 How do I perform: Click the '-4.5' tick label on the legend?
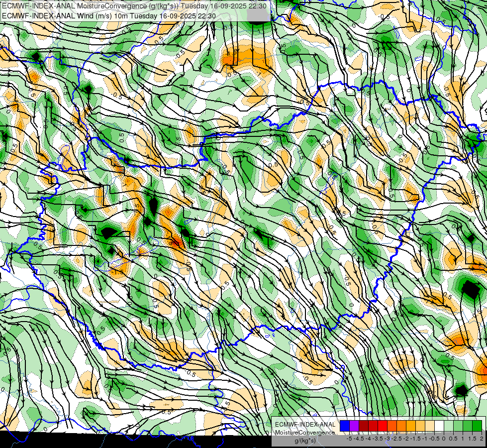point(359,439)
